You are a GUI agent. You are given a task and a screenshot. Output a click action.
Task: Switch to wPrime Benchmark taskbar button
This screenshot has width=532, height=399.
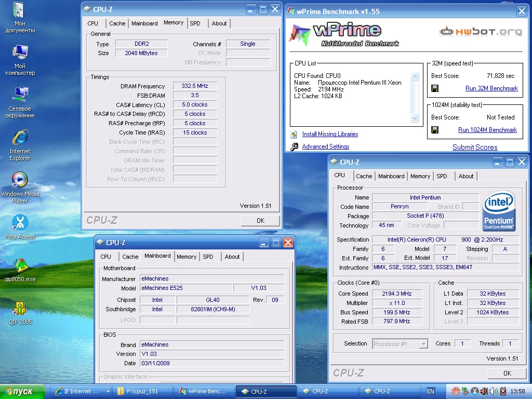(204, 391)
